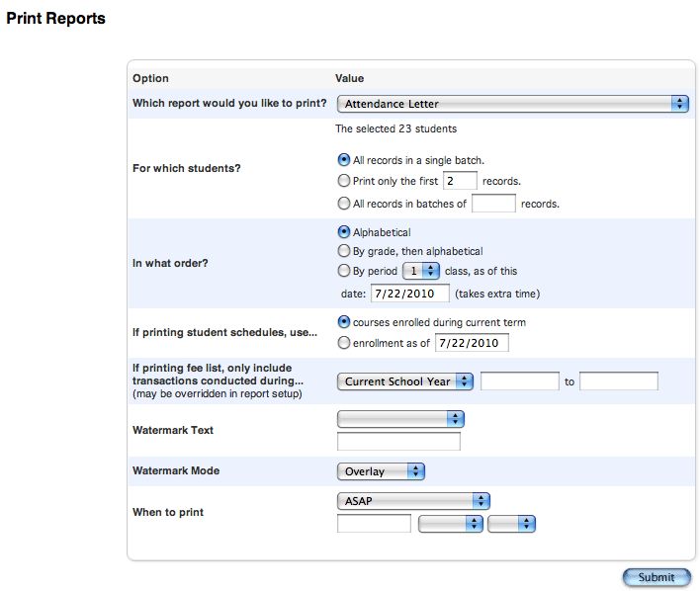700x591 pixels.
Task: Choose Alphabetical order radio button
Action: (344, 232)
